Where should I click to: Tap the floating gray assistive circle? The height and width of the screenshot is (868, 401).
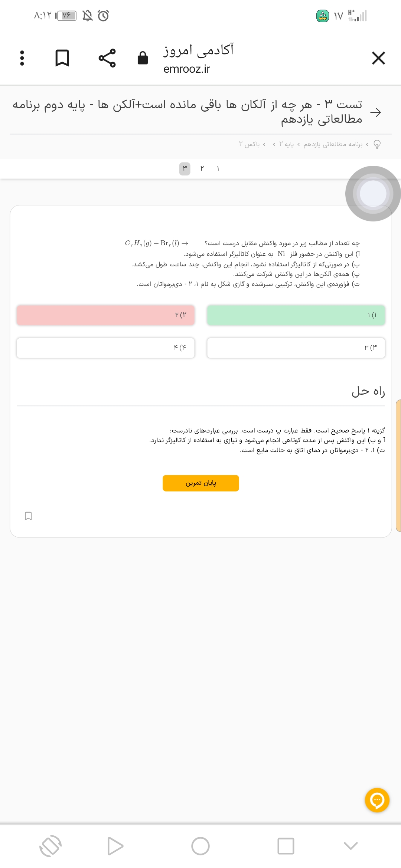pyautogui.click(x=373, y=194)
